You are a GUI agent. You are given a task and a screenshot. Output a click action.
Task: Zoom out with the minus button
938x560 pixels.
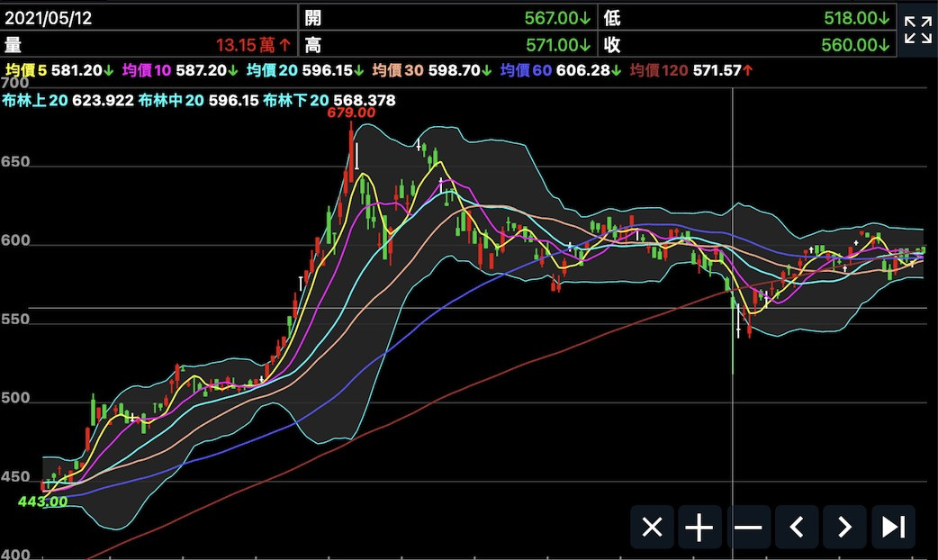[x=748, y=528]
